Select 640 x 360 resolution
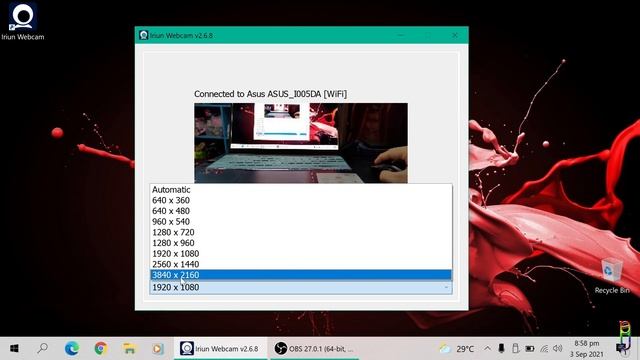 coord(301,200)
